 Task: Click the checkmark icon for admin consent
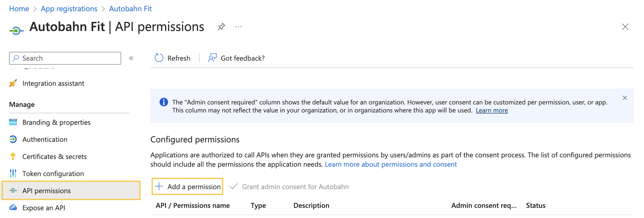[x=233, y=186]
